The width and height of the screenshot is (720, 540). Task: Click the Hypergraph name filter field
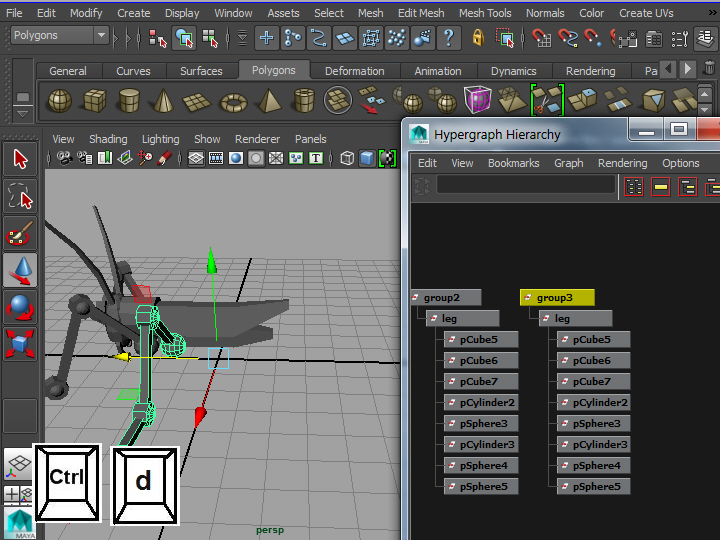coord(526,185)
